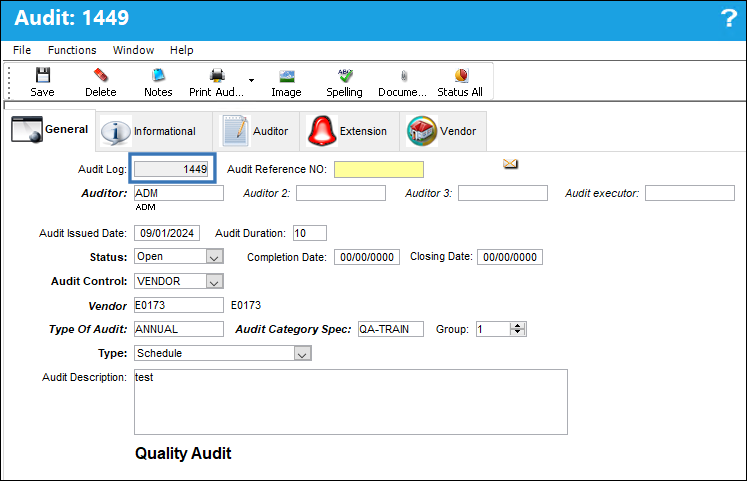Click the Type Of Audit field ANNUAL

click(x=179, y=329)
